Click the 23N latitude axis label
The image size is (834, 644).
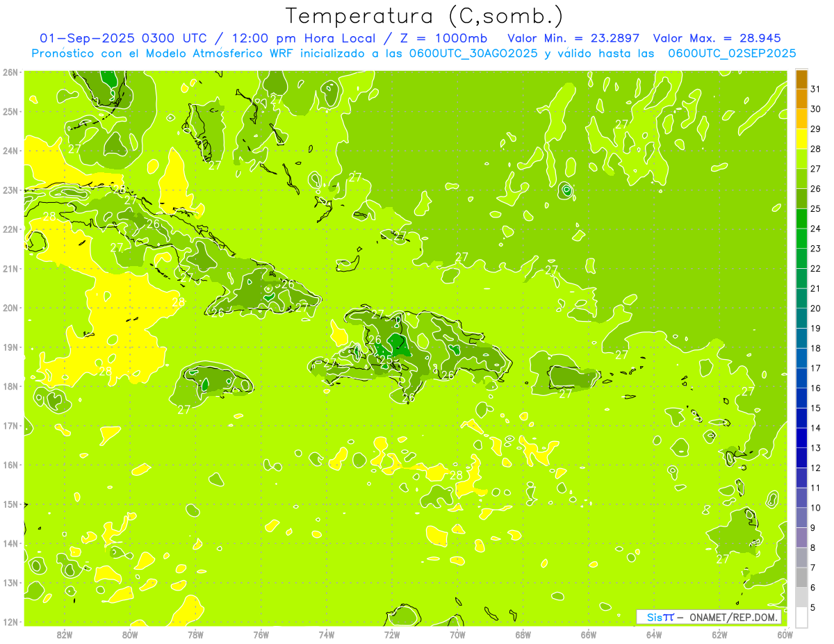10,190
